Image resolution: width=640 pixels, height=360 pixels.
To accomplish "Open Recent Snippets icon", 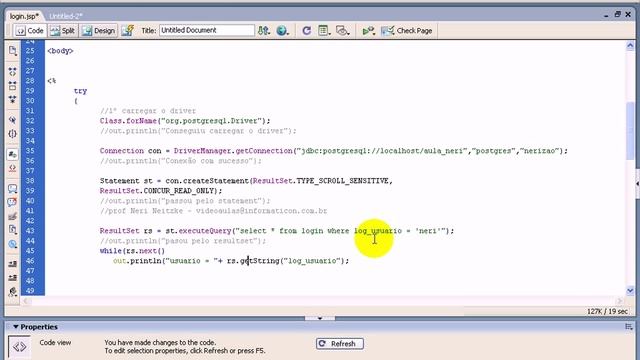I will pyautogui.click(x=13, y=230).
